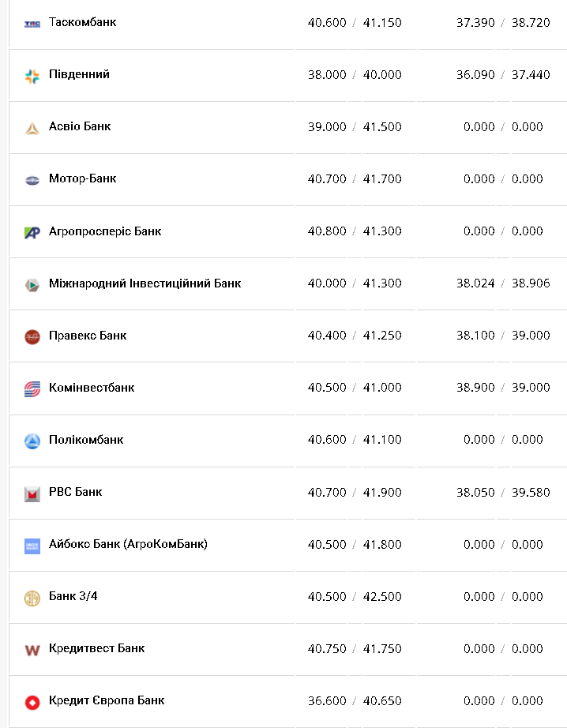Click the Мотор-Банк logo icon
The image size is (567, 728).
[x=32, y=180]
